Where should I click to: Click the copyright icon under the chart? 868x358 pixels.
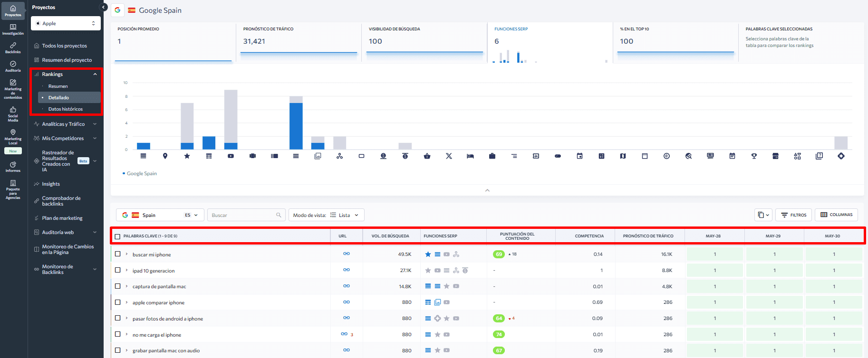coord(666,156)
